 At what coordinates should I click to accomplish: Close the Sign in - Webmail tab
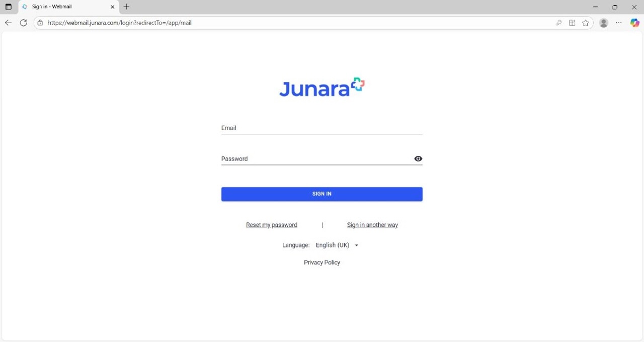point(112,7)
